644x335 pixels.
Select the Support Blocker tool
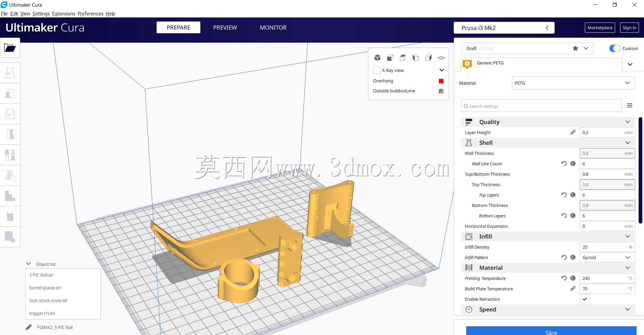(x=10, y=175)
